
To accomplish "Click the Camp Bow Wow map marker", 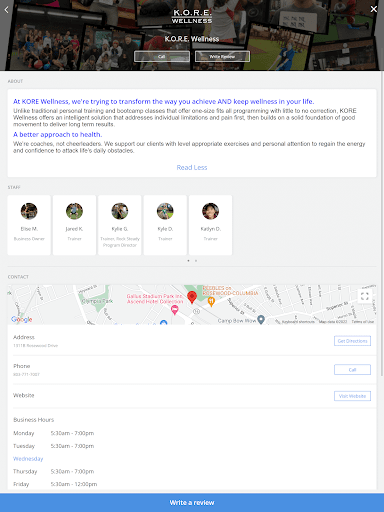I will click(261, 320).
